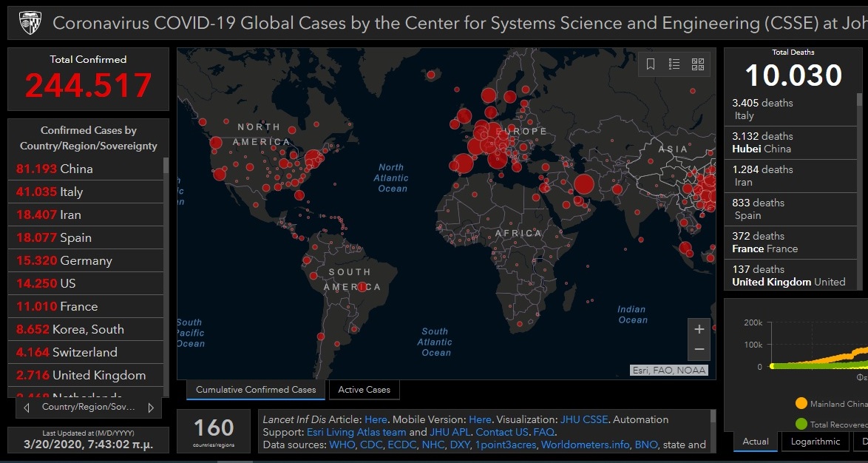Select the Cumulative Confirmed Cases tab

tap(255, 390)
